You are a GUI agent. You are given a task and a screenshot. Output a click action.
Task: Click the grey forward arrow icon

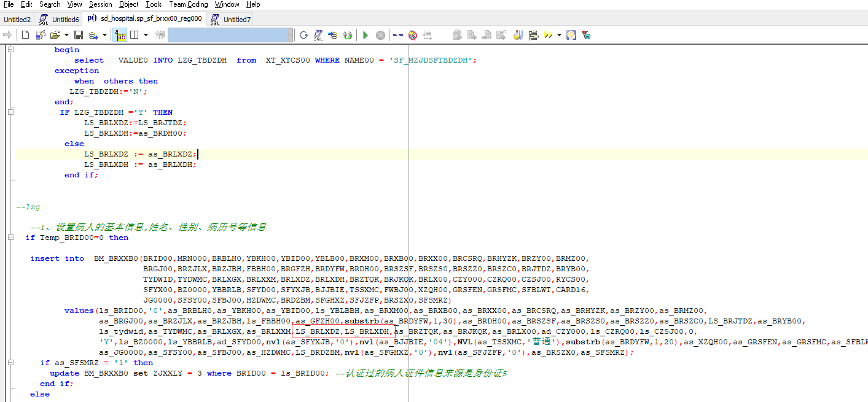(x=7, y=35)
